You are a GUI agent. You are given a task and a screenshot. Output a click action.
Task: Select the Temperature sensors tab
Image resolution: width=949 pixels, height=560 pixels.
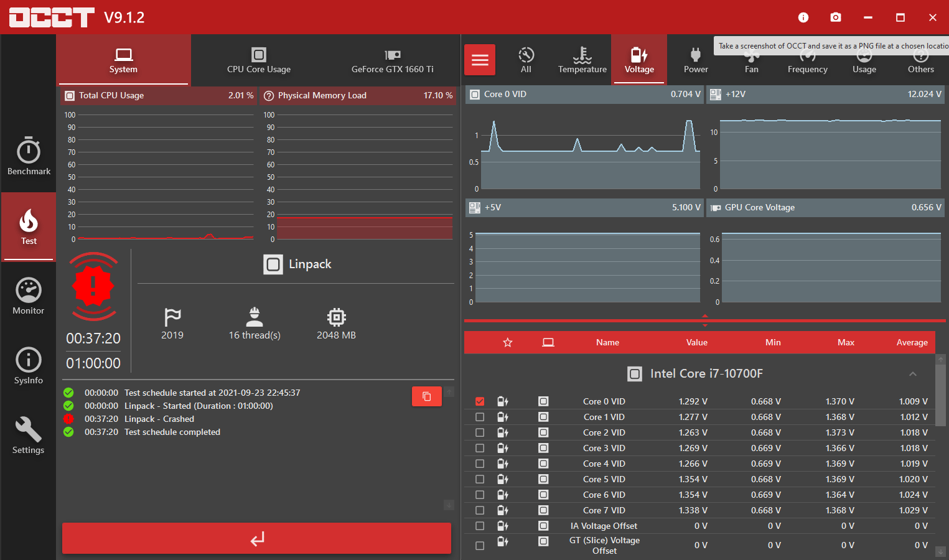tap(582, 60)
